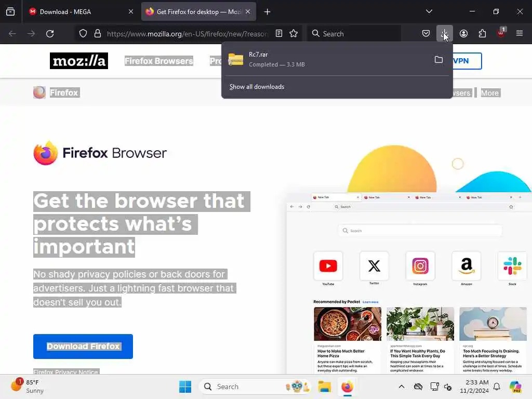Open the muted volume tray icon
The height and width of the screenshot is (399, 532).
tap(447, 387)
